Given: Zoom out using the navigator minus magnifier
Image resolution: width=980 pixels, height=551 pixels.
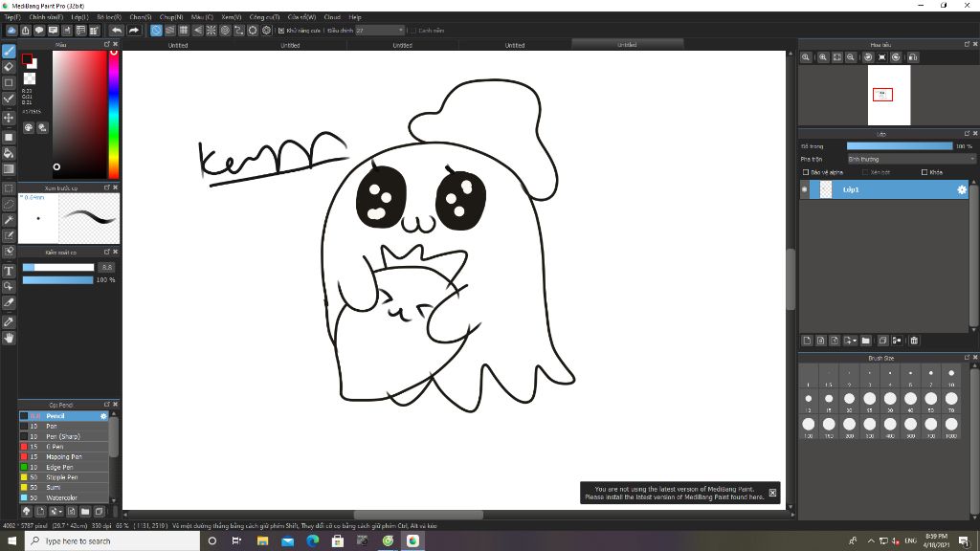Looking at the screenshot, I should [x=851, y=57].
